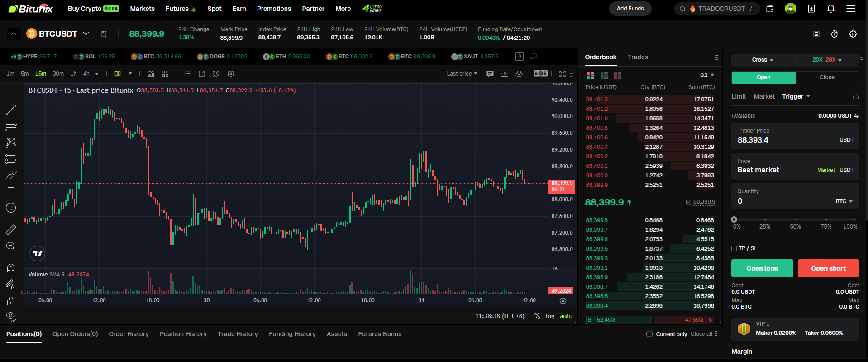Open the hamburger menu at top right

coord(851,9)
